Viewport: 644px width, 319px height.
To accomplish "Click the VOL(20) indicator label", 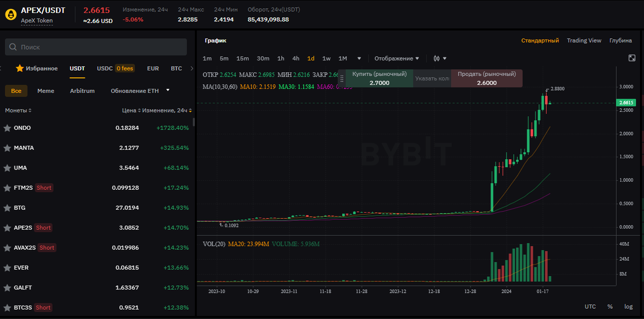I will tap(214, 244).
